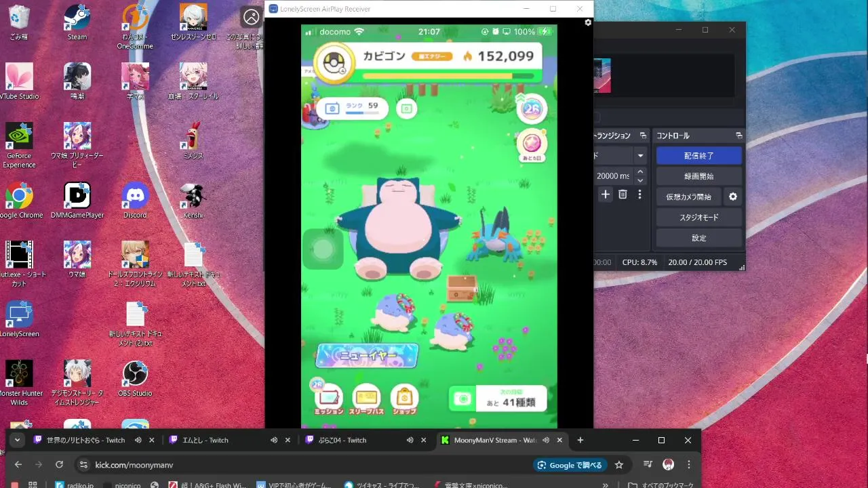Decrease OBS transition duration with down arrow
Screen dimensions: 868x488
640,180
